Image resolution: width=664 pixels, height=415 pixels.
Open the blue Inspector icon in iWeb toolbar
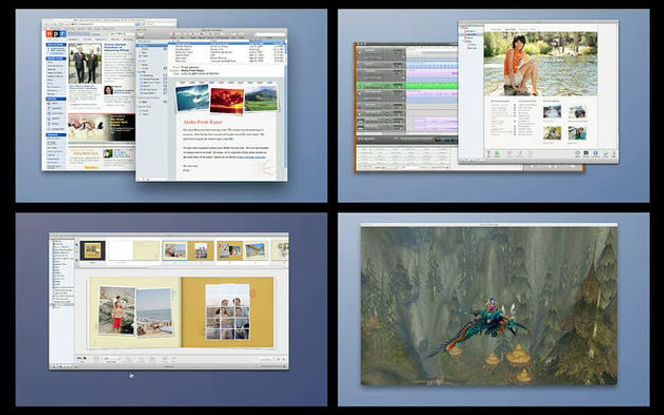click(x=595, y=154)
